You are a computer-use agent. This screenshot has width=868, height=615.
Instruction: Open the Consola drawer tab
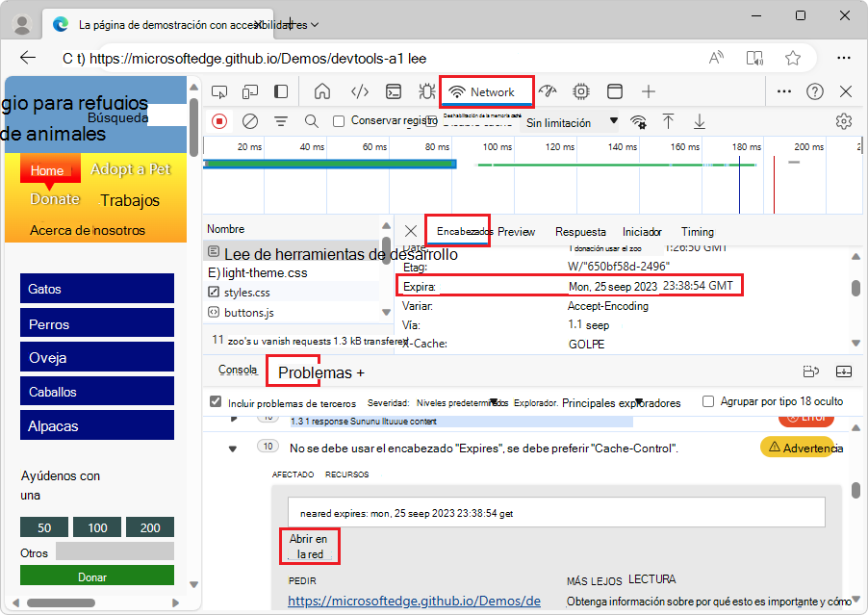(238, 370)
